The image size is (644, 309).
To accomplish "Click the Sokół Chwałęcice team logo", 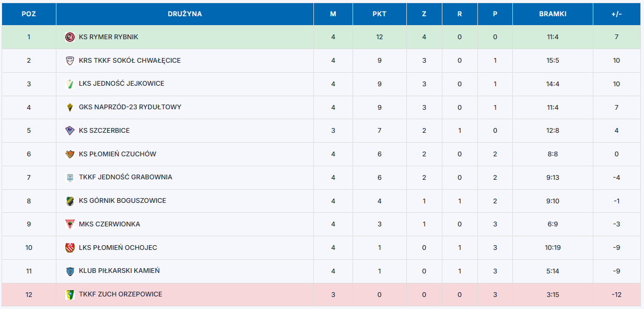I will click(x=70, y=61).
